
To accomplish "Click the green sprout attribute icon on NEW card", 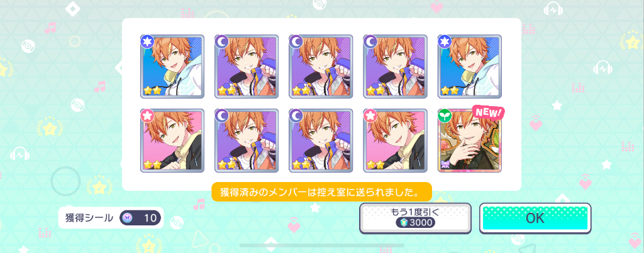I will click(x=445, y=116).
